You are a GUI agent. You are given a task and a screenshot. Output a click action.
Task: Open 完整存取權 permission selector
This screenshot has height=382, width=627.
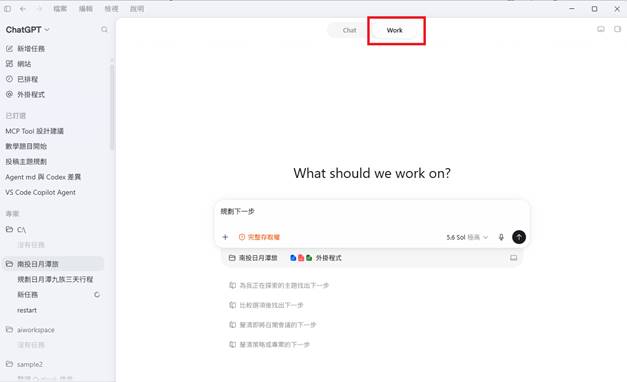tap(259, 237)
